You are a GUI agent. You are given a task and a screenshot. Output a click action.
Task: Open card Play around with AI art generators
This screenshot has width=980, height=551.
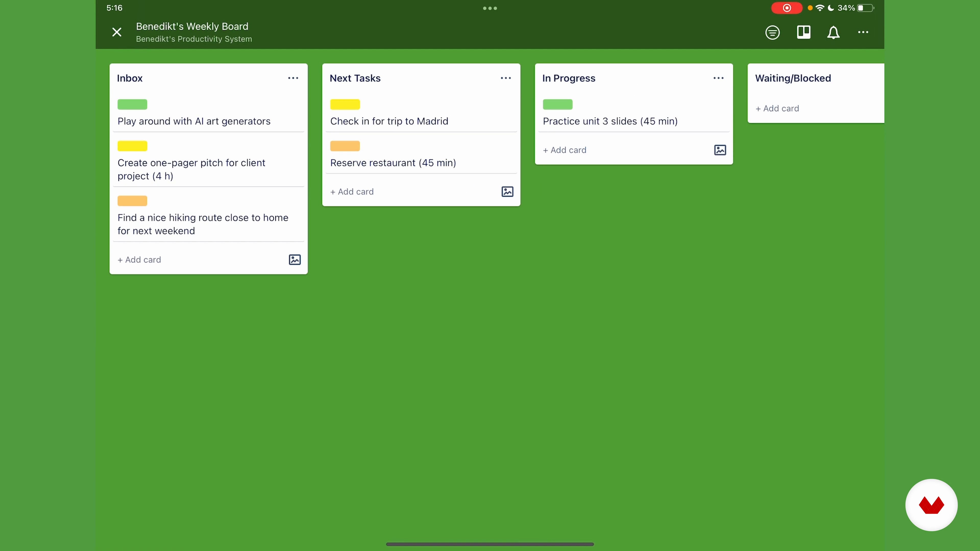[x=209, y=113]
